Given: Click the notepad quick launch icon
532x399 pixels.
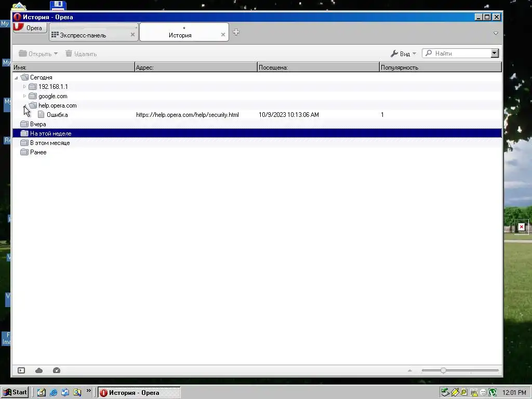Looking at the screenshot, I should [42, 393].
